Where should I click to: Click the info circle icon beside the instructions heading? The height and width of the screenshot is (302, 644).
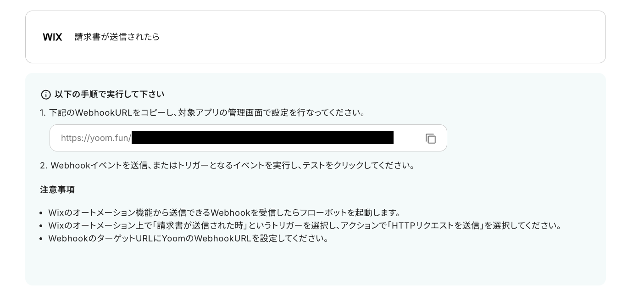click(x=46, y=95)
